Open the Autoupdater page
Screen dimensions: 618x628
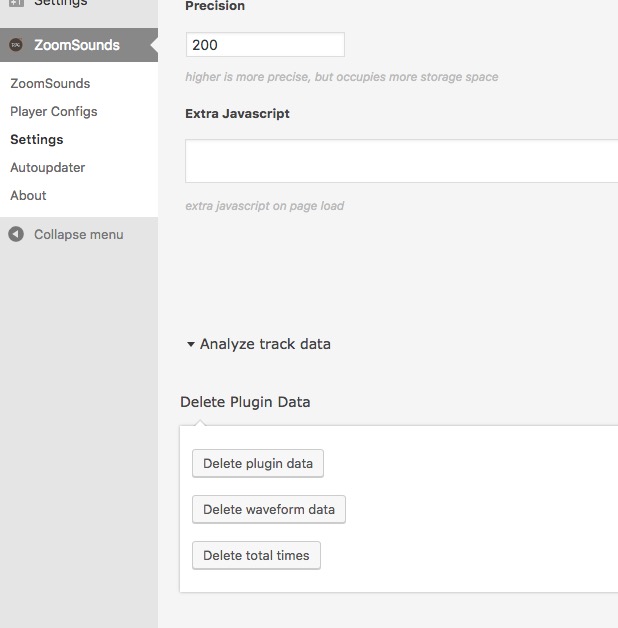point(48,167)
